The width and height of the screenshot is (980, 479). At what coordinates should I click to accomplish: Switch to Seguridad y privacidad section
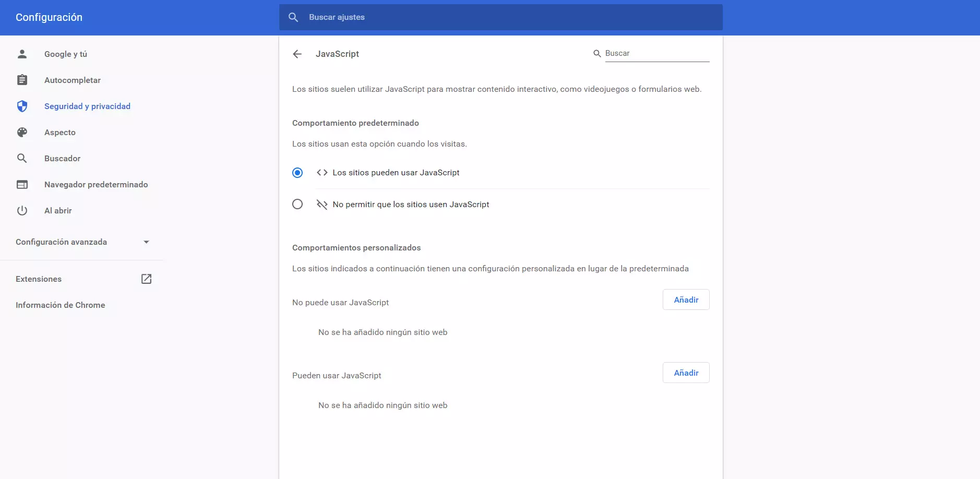pos(87,106)
